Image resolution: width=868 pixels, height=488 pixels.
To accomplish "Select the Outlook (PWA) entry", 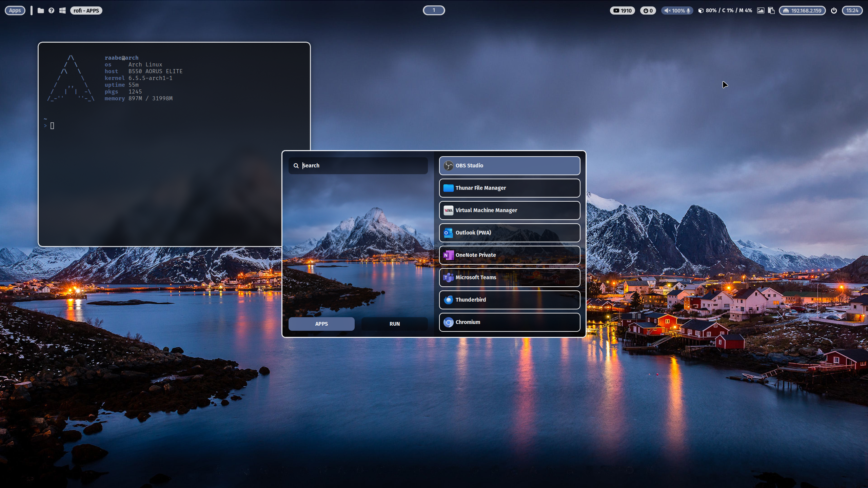I will [509, 232].
